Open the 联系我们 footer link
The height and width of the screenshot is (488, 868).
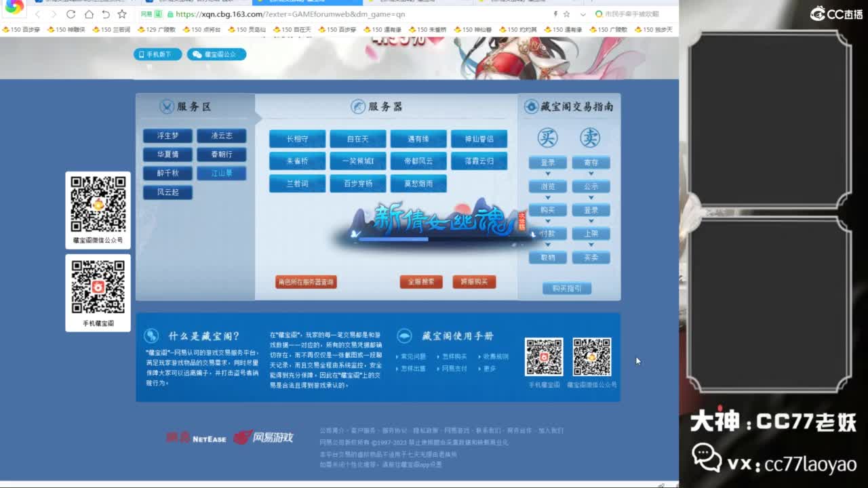click(488, 430)
